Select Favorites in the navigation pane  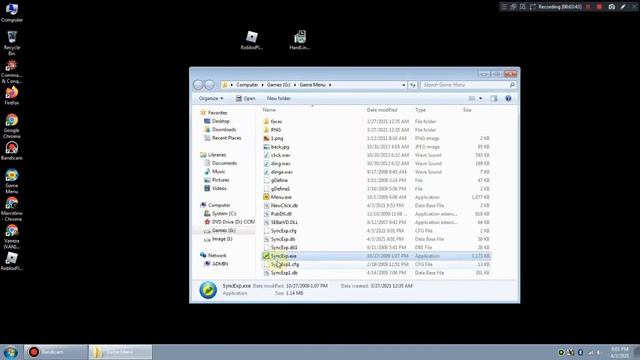point(217,113)
